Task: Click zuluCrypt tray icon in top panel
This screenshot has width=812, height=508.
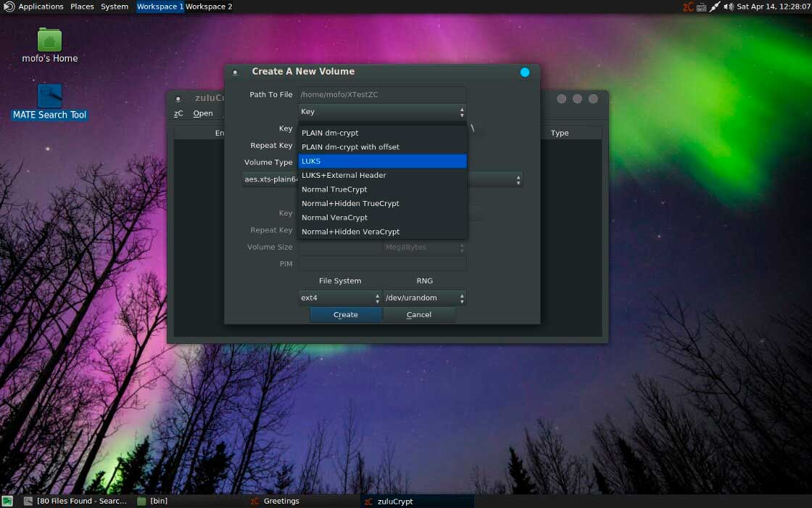Action: click(688, 7)
